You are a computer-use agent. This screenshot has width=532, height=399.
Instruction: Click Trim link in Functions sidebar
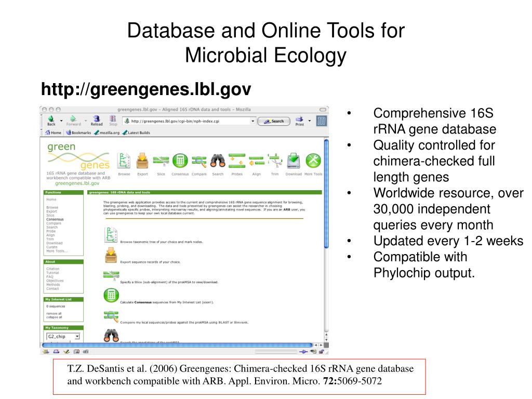pos(50,239)
